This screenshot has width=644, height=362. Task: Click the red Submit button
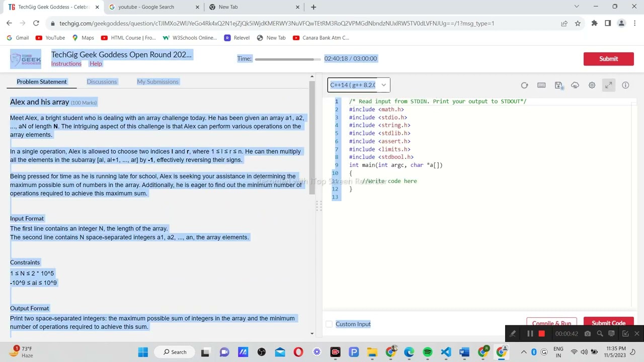[x=608, y=59]
